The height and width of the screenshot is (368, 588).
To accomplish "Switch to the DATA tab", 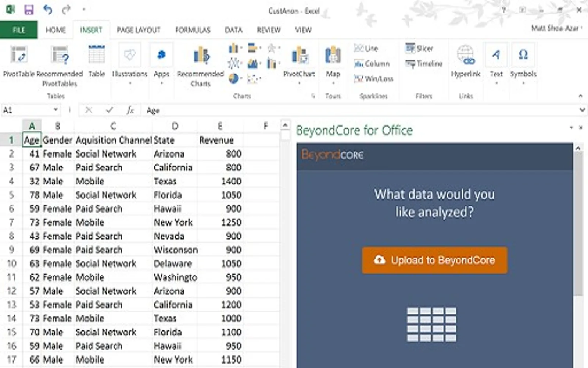I will tap(233, 30).
